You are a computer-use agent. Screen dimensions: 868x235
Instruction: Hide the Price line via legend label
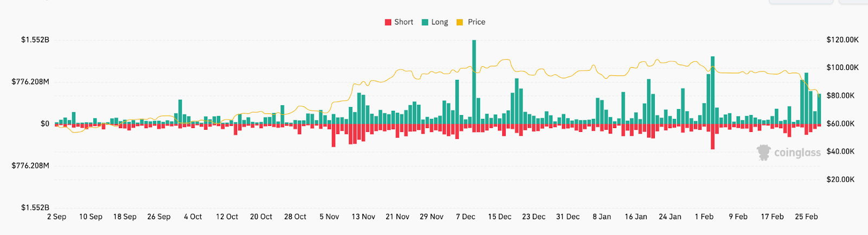476,22
